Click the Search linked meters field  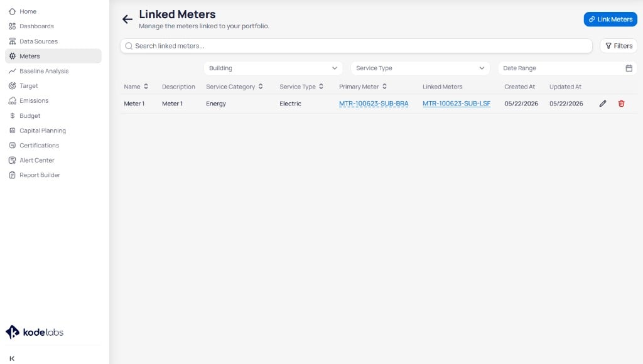tap(356, 46)
